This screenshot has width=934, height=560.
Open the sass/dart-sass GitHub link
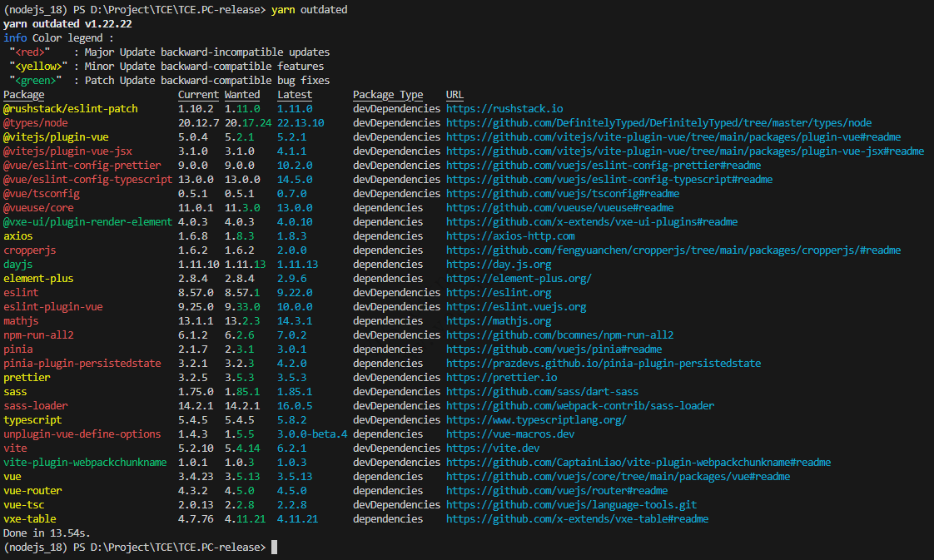click(542, 392)
